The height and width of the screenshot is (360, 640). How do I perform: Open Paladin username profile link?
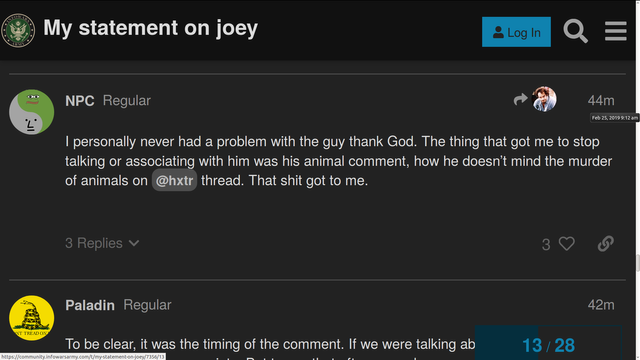click(90, 305)
